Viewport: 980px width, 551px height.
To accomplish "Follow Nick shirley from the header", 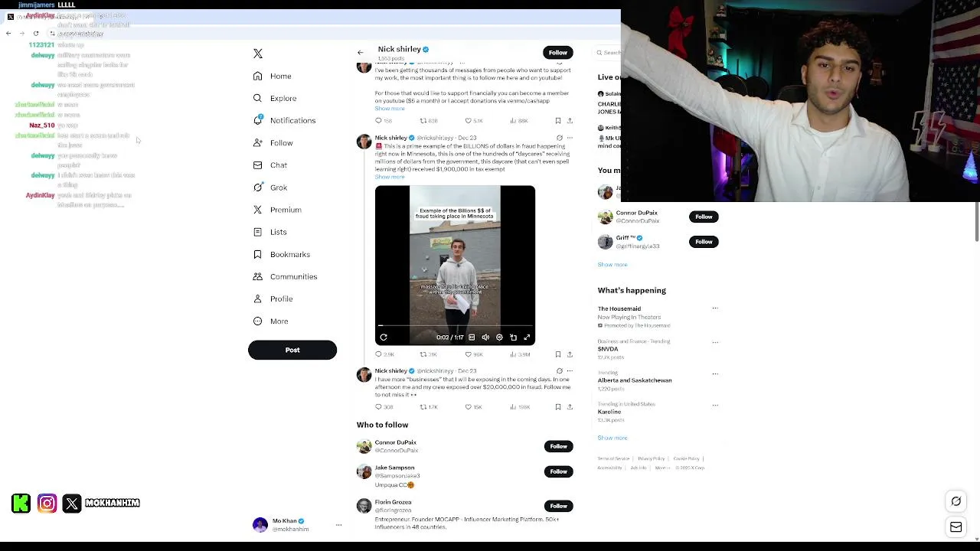I will pyautogui.click(x=558, y=53).
